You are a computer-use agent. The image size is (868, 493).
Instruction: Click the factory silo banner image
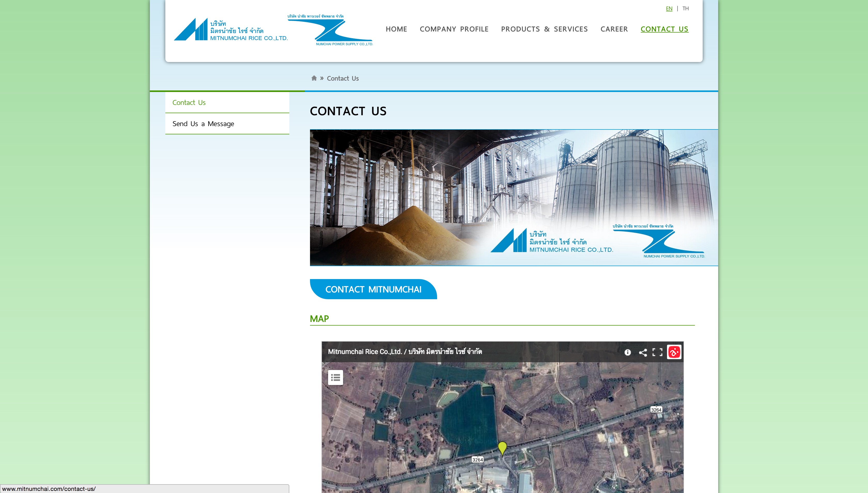tap(514, 198)
